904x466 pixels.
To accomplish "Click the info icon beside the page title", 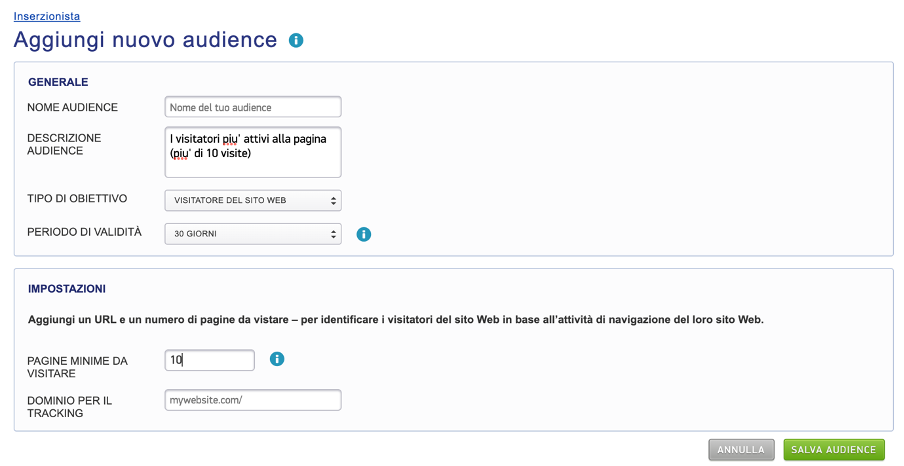I will click(296, 40).
